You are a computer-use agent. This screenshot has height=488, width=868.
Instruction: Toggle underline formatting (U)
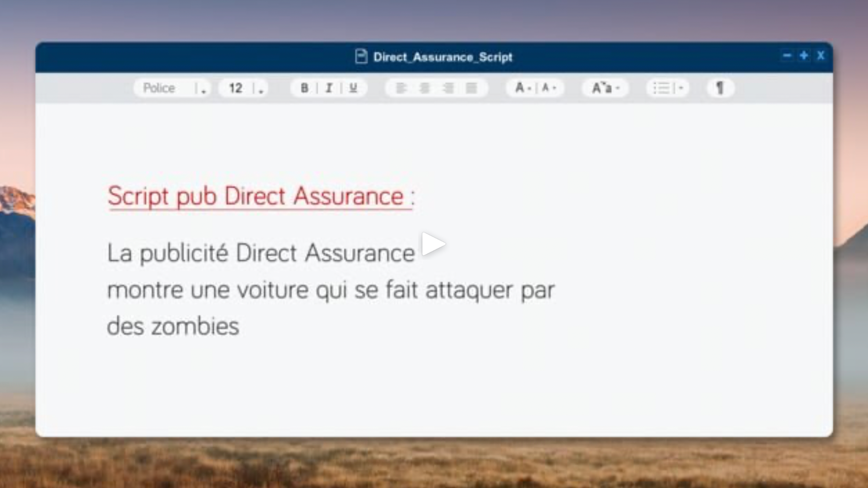(x=353, y=88)
